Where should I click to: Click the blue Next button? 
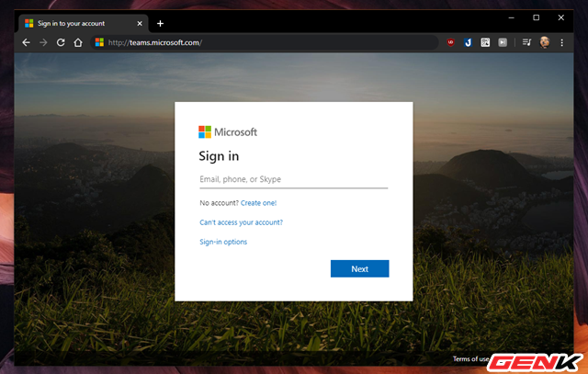click(x=359, y=268)
